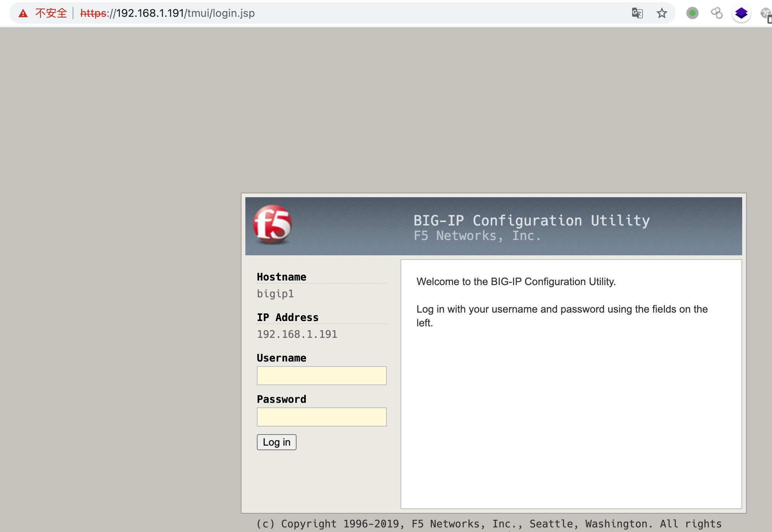Viewport: 772px width, 532px height.
Task: Click the strikethrough https in the URL
Action: pyautogui.click(x=94, y=13)
